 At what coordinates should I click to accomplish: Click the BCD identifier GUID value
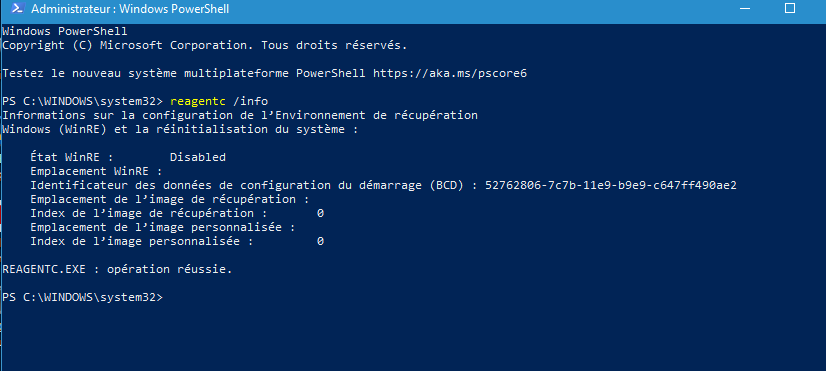click(x=611, y=186)
